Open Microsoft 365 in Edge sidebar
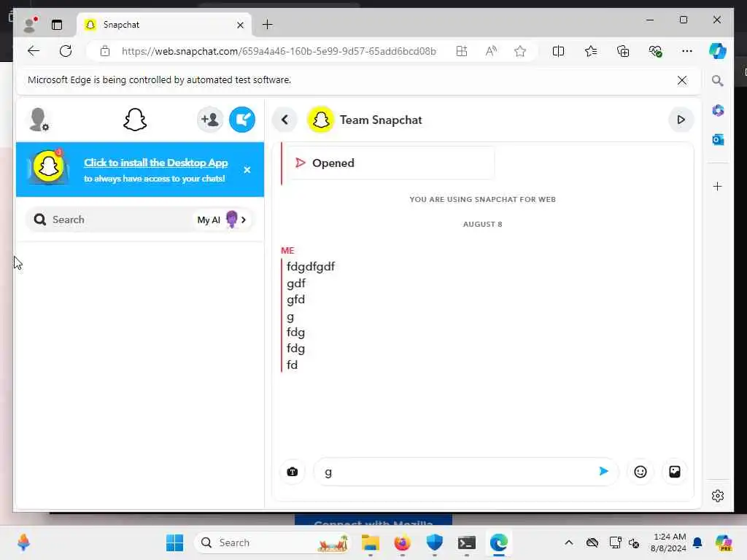The image size is (747, 560). coord(718,111)
